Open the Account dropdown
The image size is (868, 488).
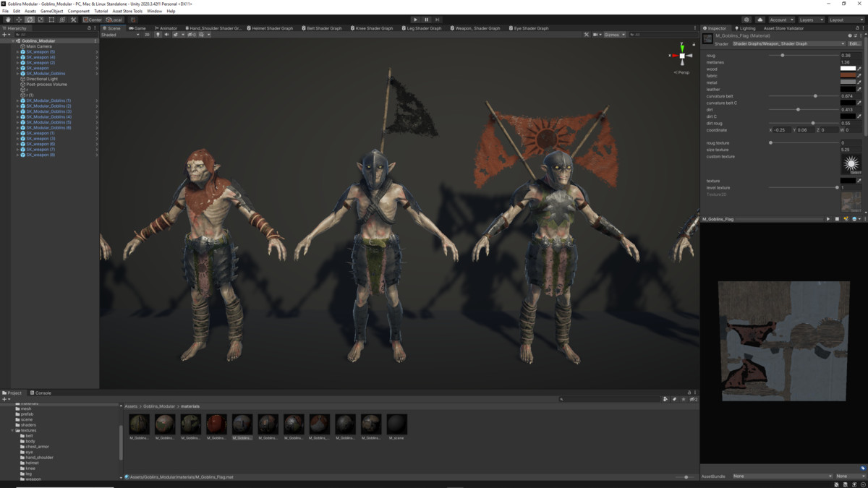781,20
